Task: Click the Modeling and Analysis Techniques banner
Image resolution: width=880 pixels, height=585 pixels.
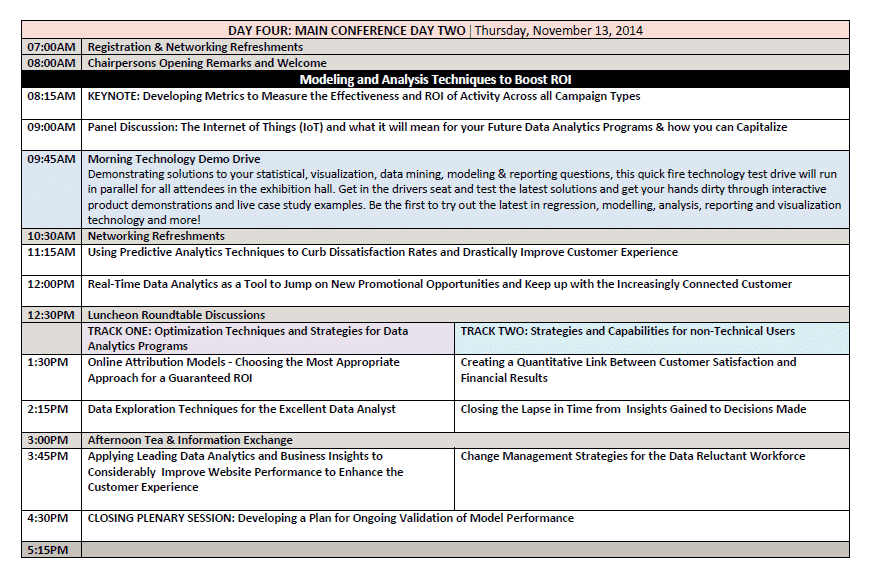Action: point(435,80)
